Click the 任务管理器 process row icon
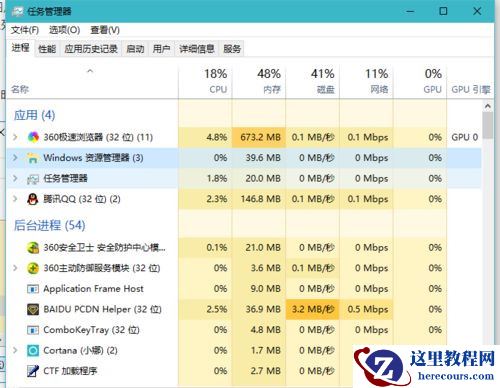 [33, 179]
